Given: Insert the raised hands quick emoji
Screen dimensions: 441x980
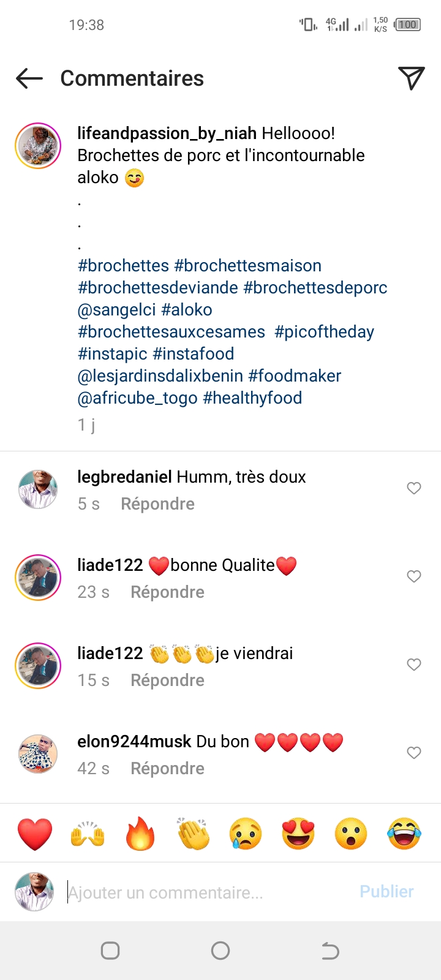Looking at the screenshot, I should (88, 834).
